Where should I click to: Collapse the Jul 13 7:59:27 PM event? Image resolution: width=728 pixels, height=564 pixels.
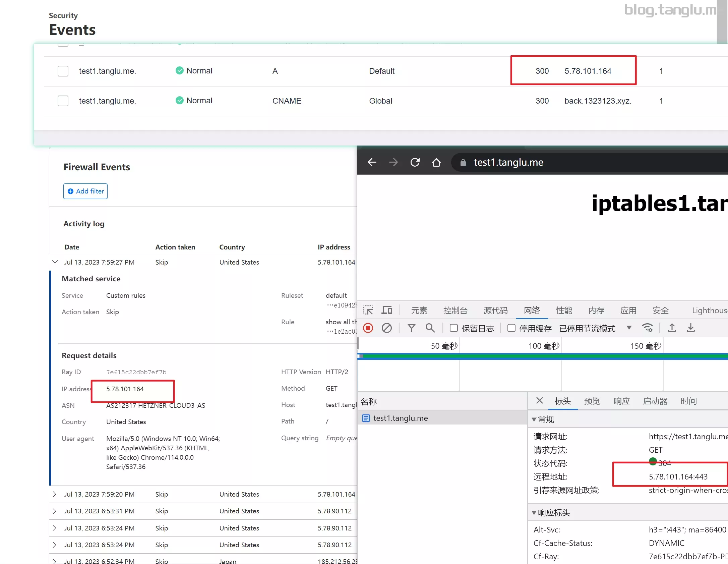[x=55, y=262]
